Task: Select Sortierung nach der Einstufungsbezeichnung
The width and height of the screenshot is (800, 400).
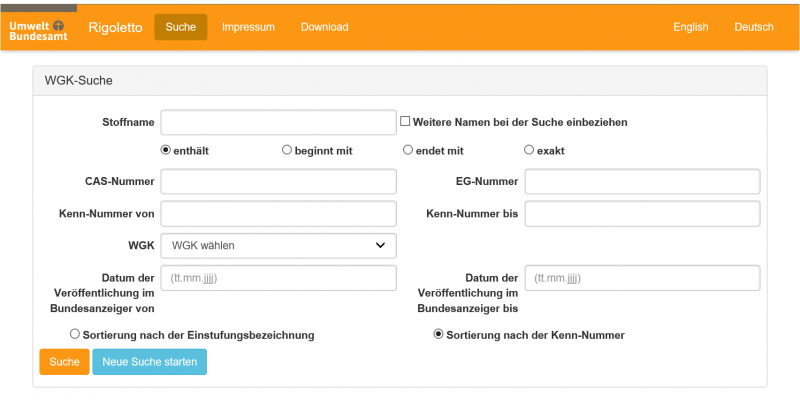Action: tap(75, 334)
